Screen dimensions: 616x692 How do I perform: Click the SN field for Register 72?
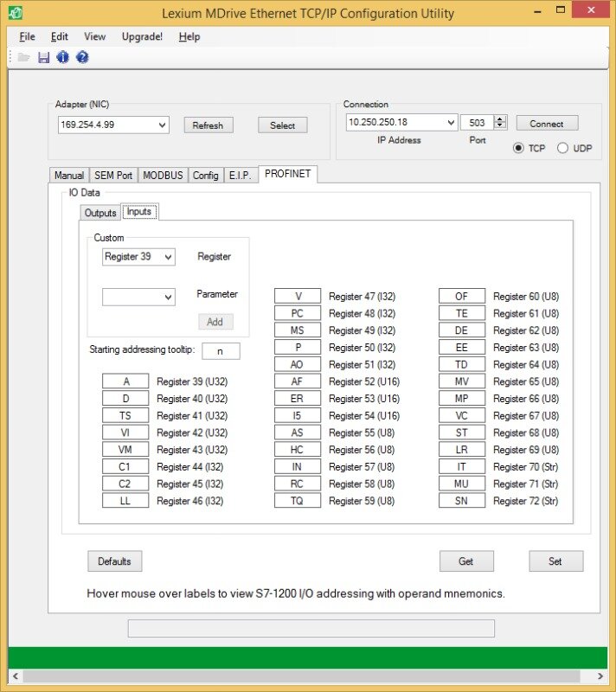point(462,501)
